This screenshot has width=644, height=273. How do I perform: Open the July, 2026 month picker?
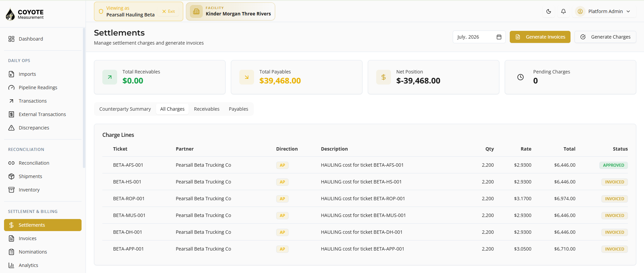click(479, 37)
